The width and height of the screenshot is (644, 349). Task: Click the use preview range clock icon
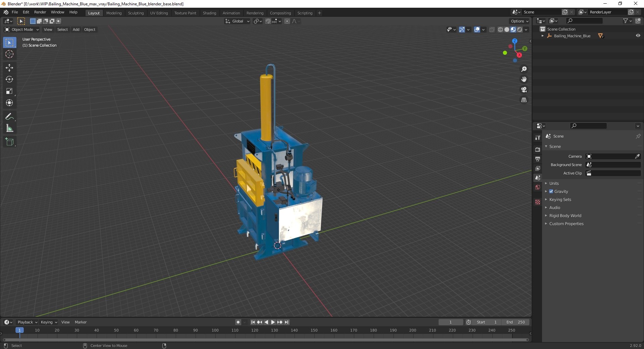point(469,322)
